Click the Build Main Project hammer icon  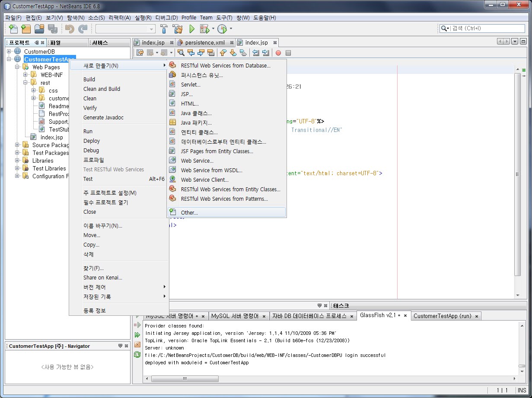(164, 29)
